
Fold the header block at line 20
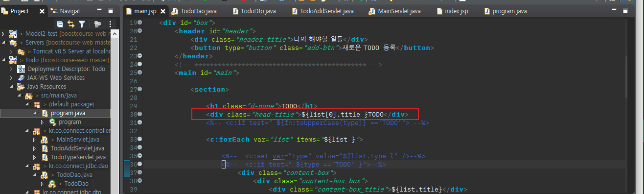coord(140,31)
